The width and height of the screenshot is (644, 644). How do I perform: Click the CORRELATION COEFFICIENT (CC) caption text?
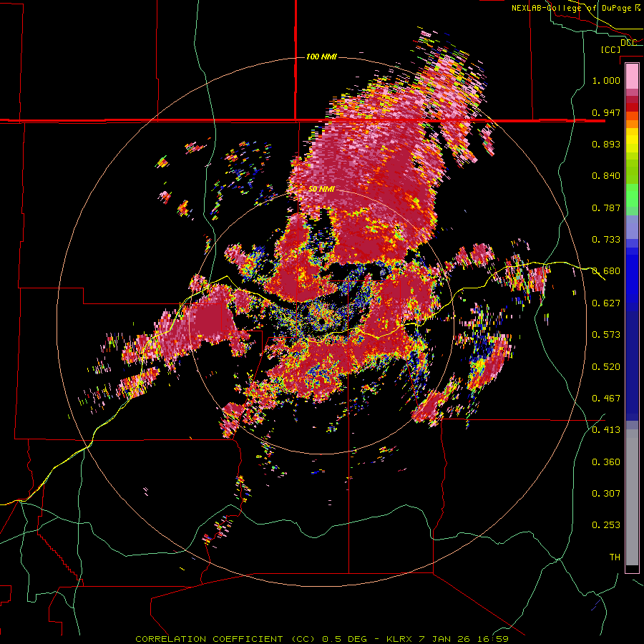pyautogui.click(x=225, y=639)
